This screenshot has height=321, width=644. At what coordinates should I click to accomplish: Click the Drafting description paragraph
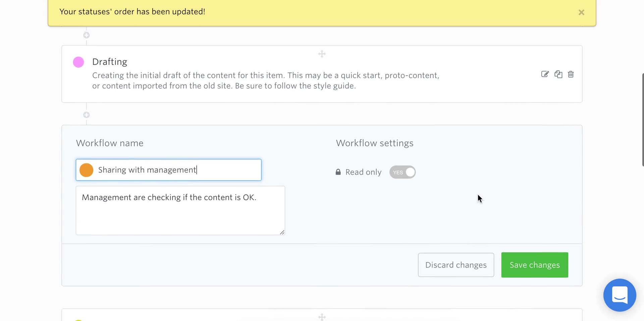266,81
